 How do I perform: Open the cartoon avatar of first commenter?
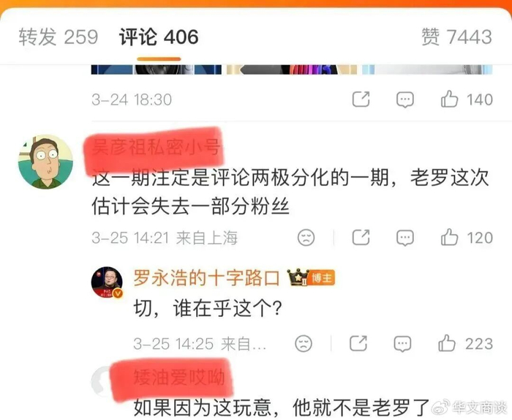pyautogui.click(x=45, y=162)
